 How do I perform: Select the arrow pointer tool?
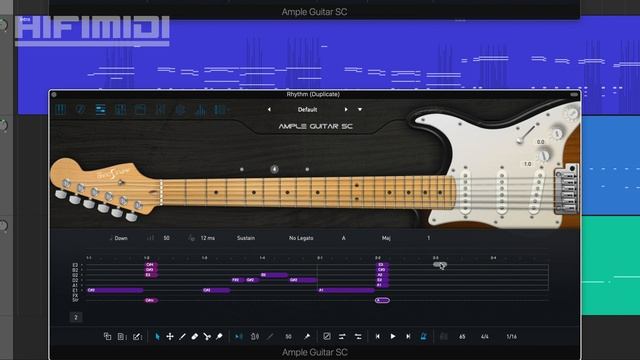point(157,336)
